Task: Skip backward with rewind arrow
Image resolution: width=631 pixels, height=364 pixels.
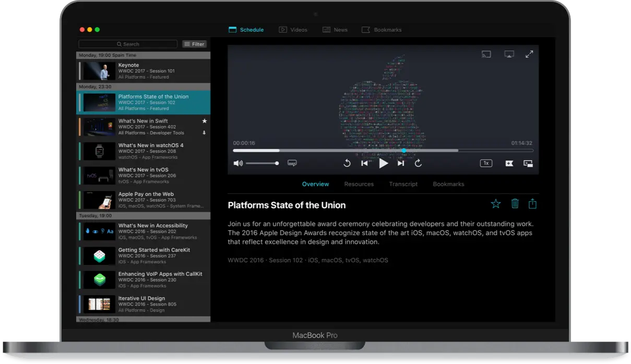Action: pos(347,163)
